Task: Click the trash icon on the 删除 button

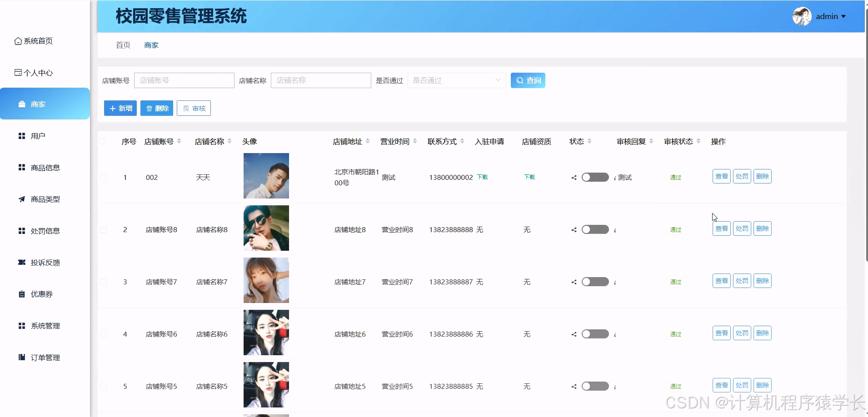Action: click(150, 108)
